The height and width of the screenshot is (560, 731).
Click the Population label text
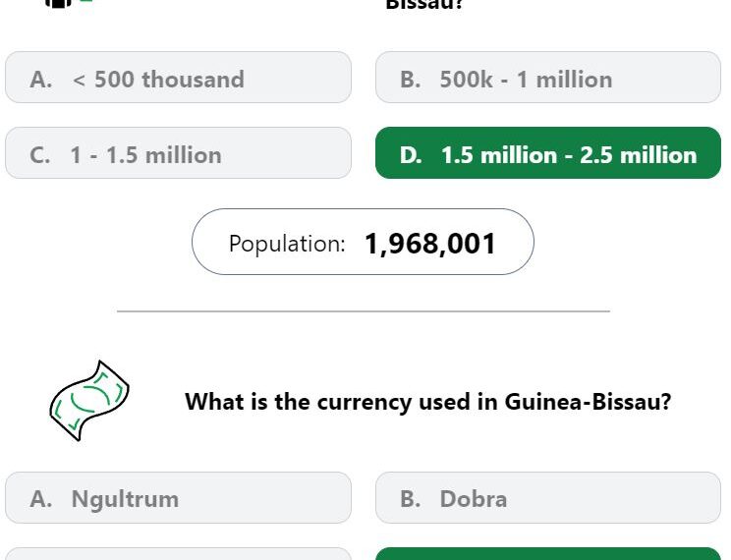click(287, 244)
